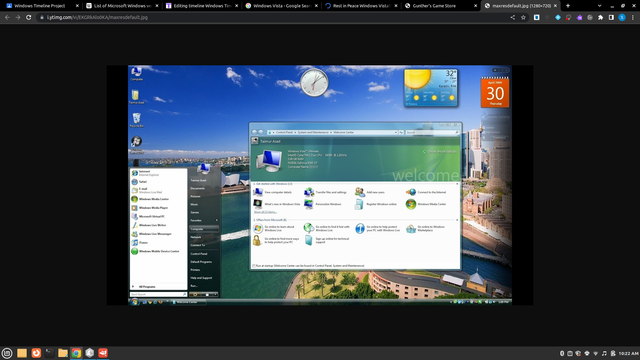Open the network tray icon
Viewport: 640px width, 360px height.
click(x=596, y=353)
